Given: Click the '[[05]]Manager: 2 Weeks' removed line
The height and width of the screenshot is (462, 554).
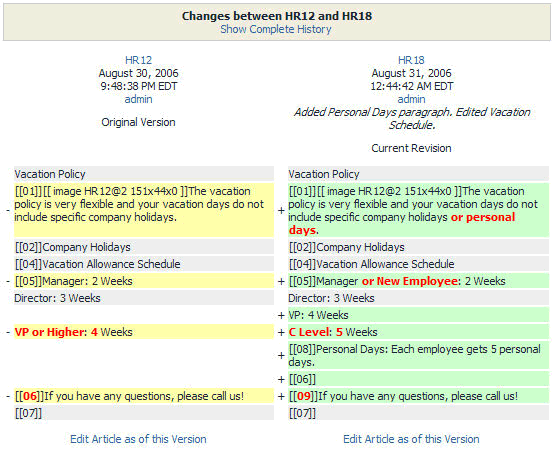Looking at the screenshot, I should click(144, 281).
